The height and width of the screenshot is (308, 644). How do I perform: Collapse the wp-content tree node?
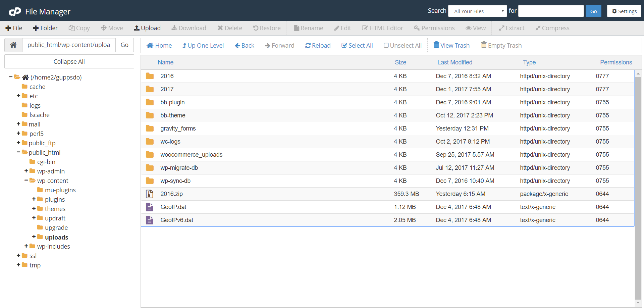coord(26,181)
